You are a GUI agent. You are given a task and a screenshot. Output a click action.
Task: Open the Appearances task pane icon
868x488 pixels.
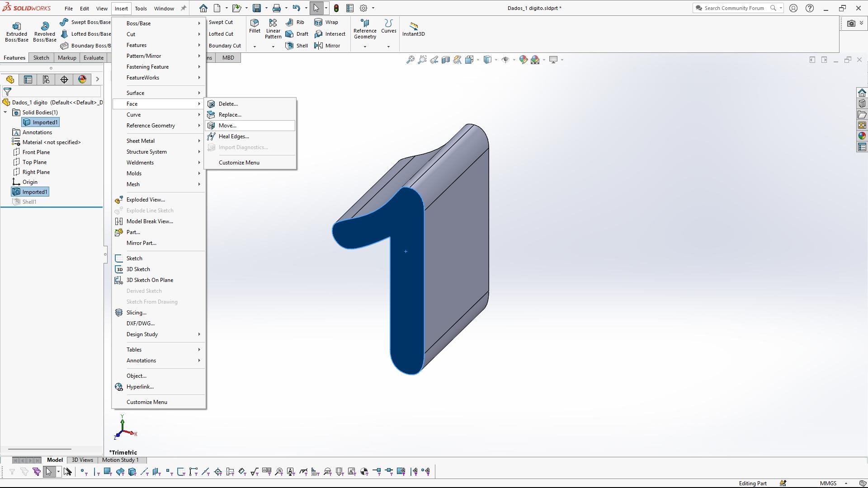coord(862,136)
